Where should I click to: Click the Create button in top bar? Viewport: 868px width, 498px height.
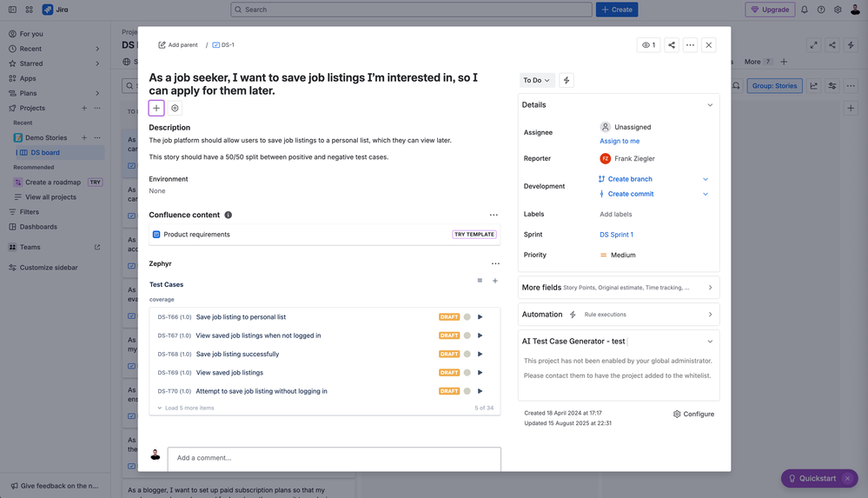pos(617,10)
